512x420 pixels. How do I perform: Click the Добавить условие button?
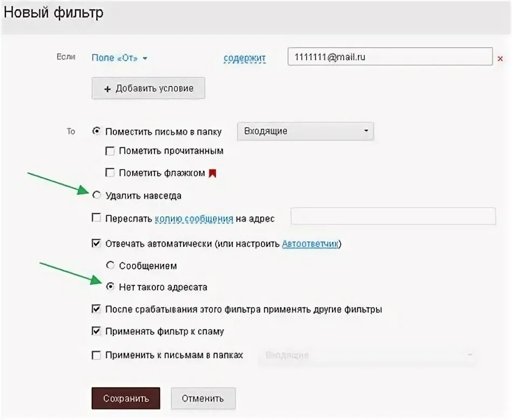pyautogui.click(x=148, y=88)
